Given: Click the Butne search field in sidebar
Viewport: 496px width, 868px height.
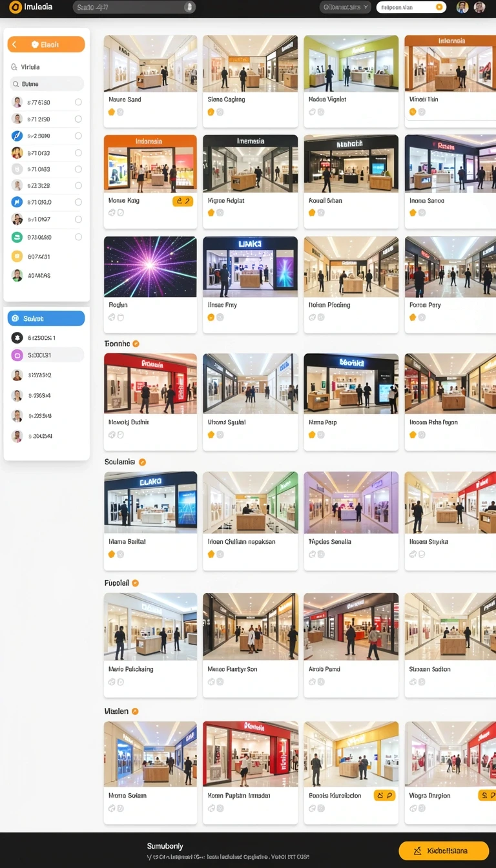Looking at the screenshot, I should 46,84.
